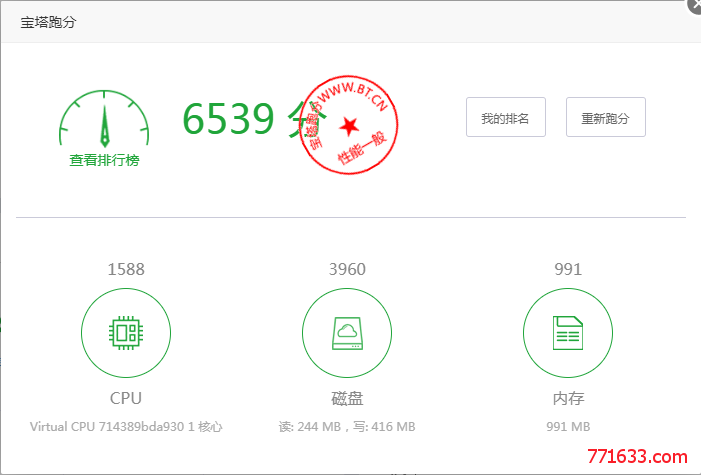Click the 磁盘 label

(347, 398)
